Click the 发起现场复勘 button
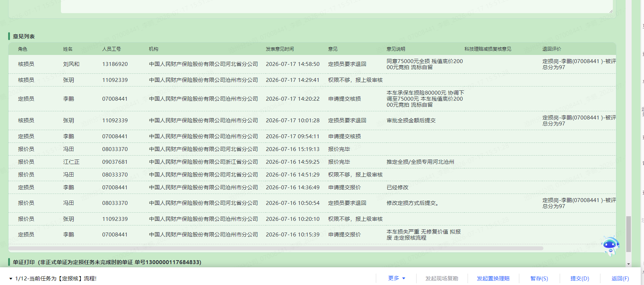This screenshot has width=644, height=285. [x=442, y=278]
